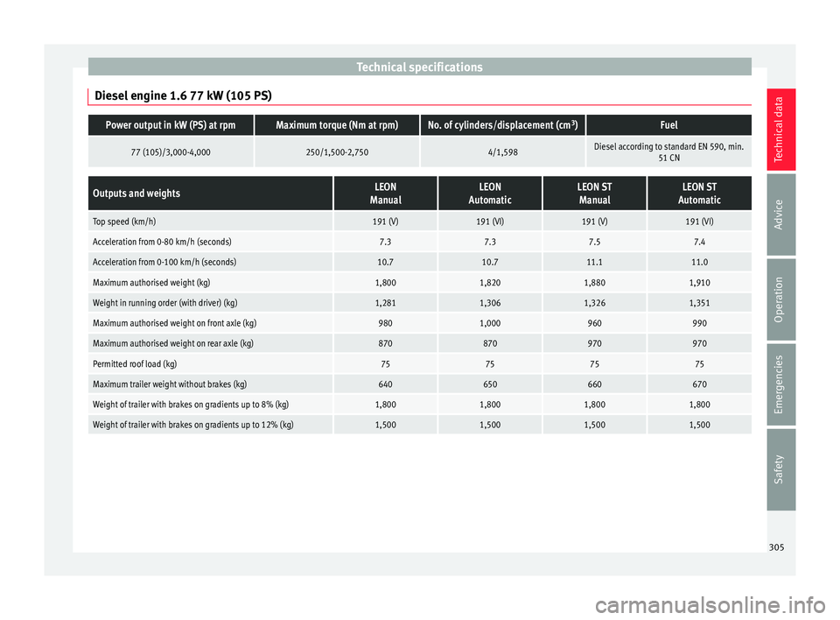840x620 pixels.
Task: Select the No. of cylinders/displacement header
Action: point(502,125)
